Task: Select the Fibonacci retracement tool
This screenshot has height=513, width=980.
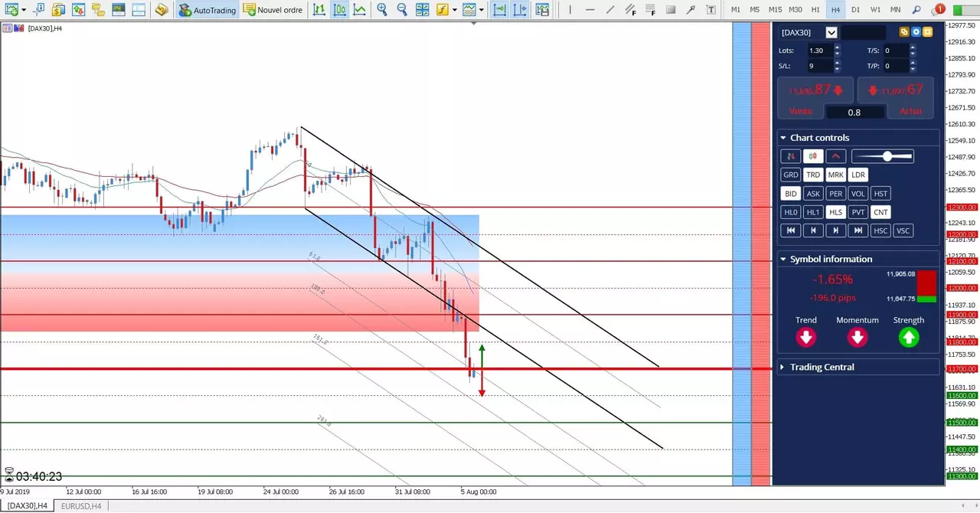Action: (651, 10)
